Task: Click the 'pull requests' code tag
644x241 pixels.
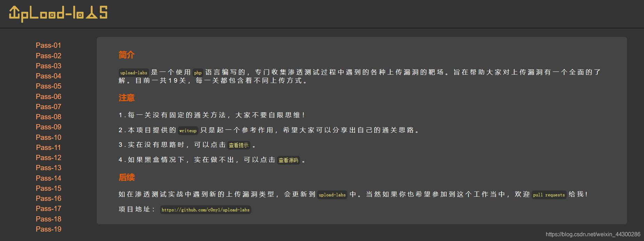Action: (549, 195)
